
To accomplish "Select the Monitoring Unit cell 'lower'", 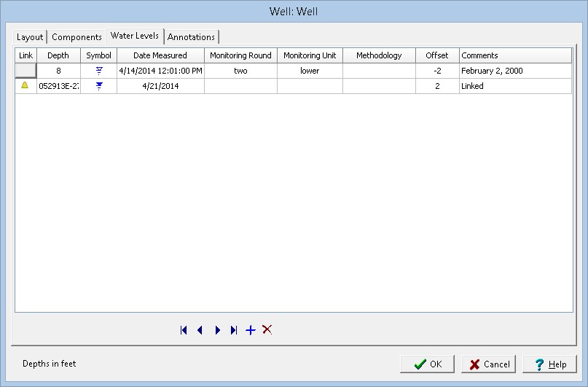I will tap(310, 71).
